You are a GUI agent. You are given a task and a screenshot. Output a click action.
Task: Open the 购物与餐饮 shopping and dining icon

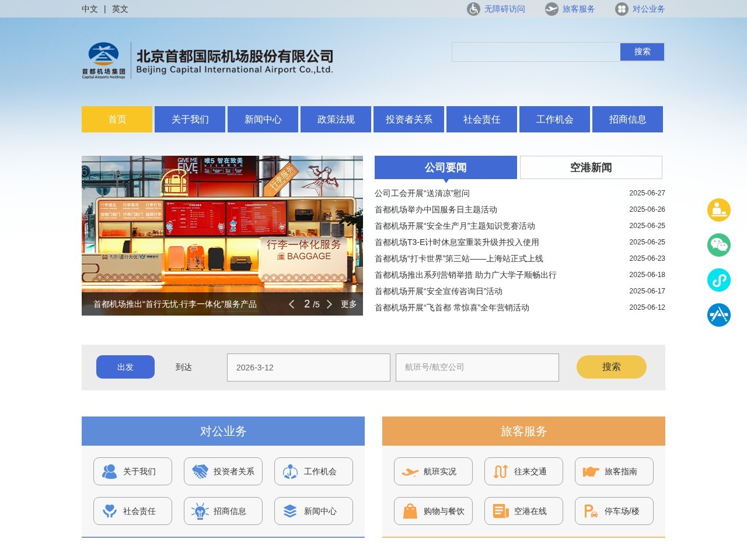[432, 511]
